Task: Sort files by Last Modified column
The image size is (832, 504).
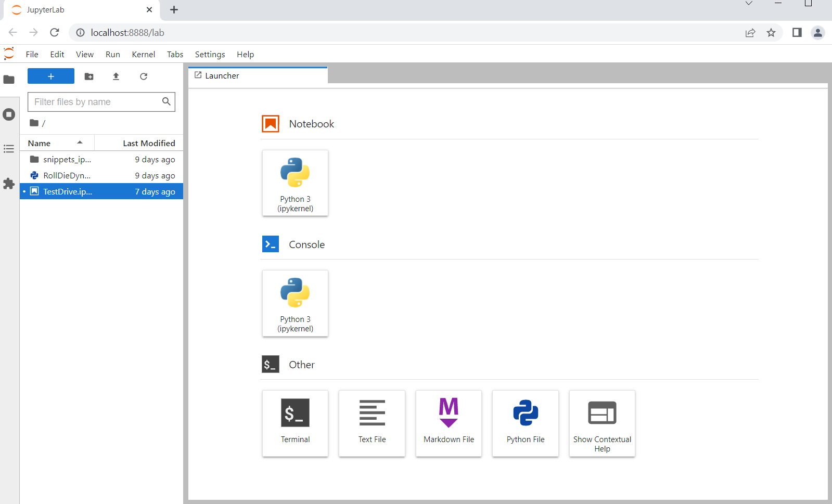Action: (139, 143)
